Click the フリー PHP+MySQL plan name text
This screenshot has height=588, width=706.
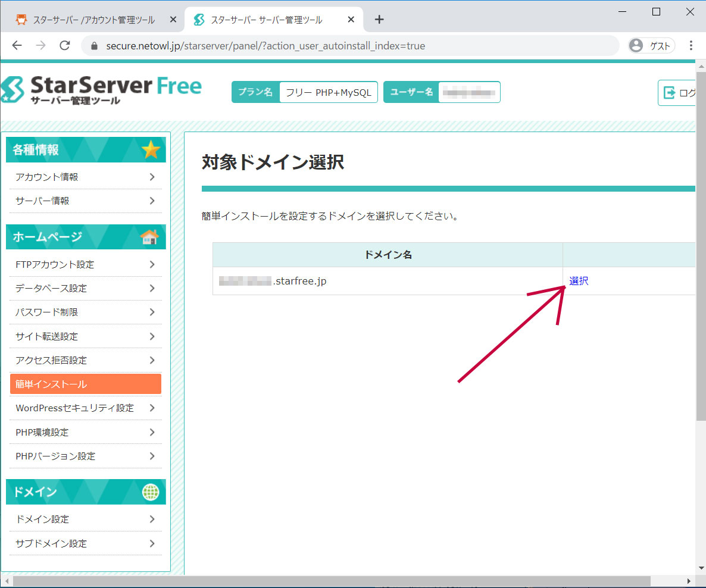click(x=328, y=92)
